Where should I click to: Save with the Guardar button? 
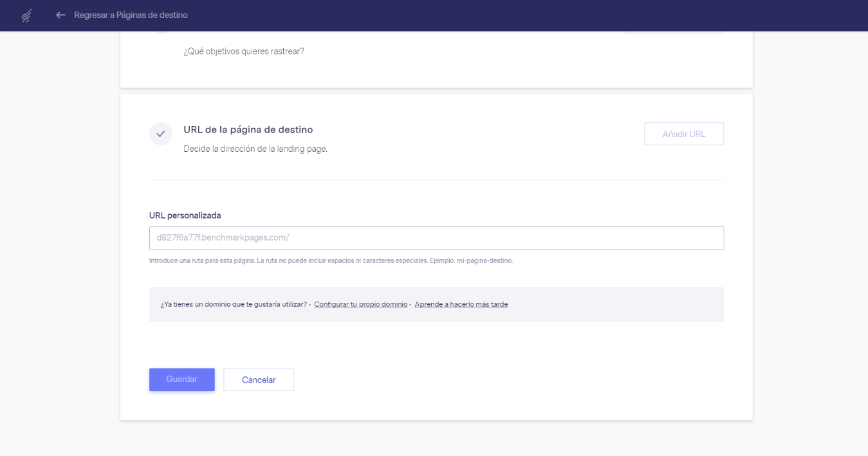pos(181,379)
